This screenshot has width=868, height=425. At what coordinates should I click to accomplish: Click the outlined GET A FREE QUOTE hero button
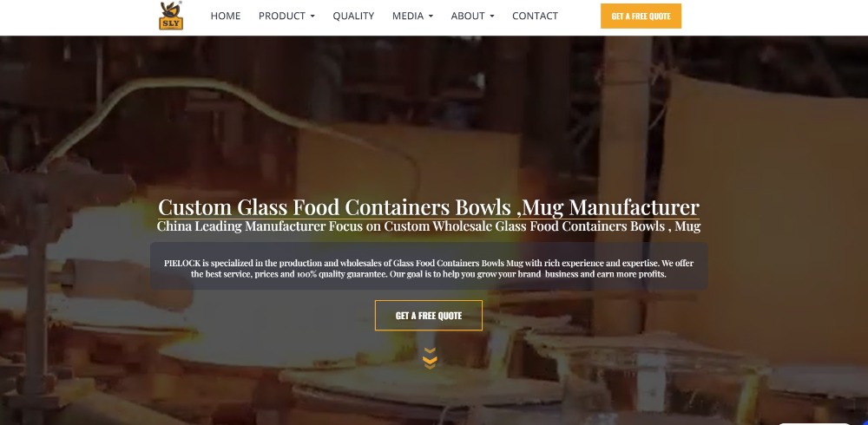pos(429,316)
